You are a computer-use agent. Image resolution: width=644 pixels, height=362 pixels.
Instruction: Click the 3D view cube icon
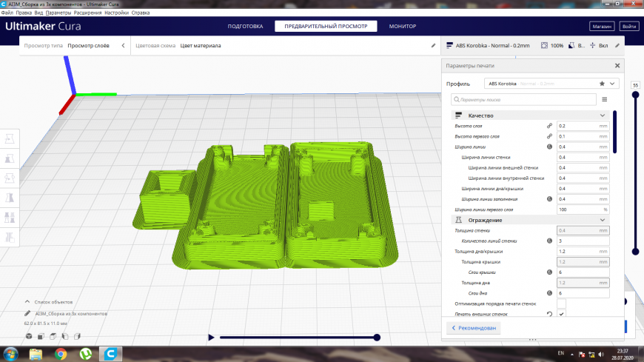pyautogui.click(x=29, y=336)
